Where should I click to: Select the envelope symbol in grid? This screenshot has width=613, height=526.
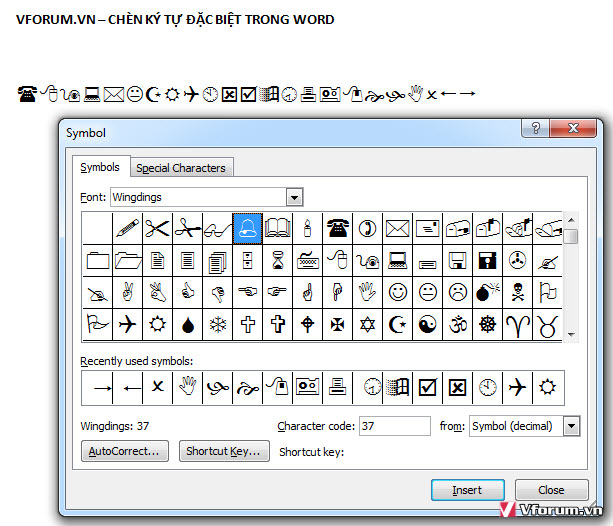[398, 228]
